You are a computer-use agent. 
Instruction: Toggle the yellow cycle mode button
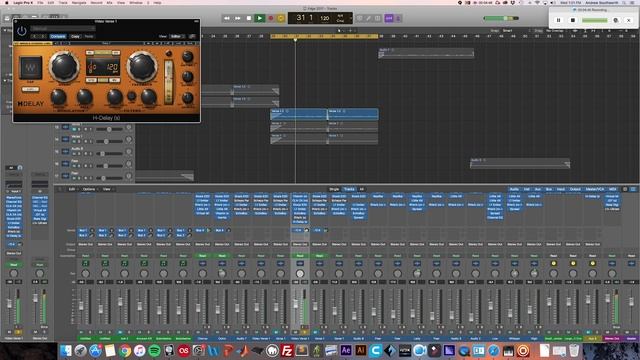coord(281,18)
